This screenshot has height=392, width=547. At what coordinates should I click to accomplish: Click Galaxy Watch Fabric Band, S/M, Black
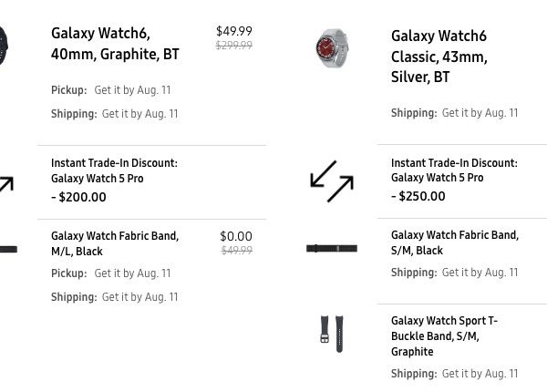454,242
